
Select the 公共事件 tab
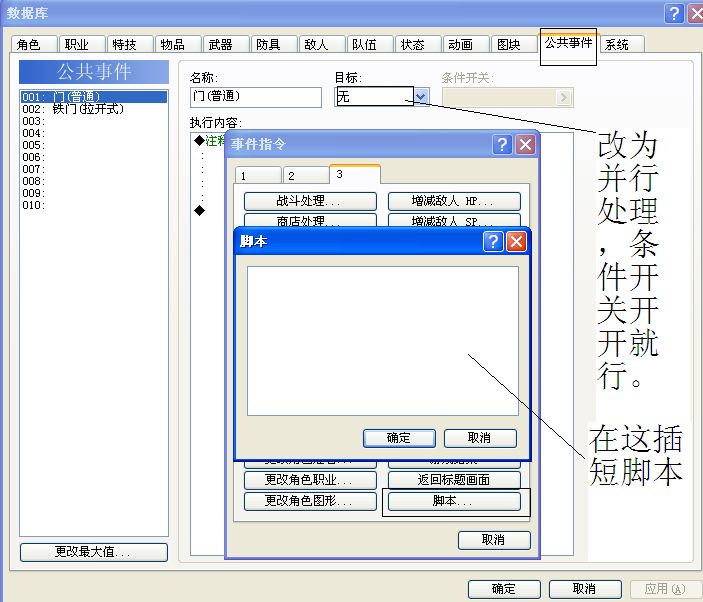click(568, 43)
